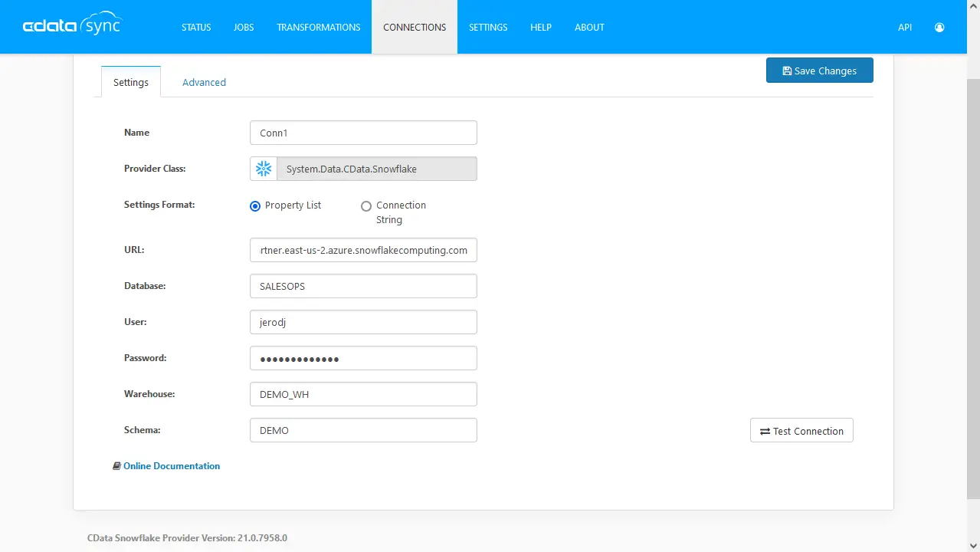Image resolution: width=980 pixels, height=552 pixels.
Task: Click the book icon beside Online Documentation
Action: [x=116, y=465]
